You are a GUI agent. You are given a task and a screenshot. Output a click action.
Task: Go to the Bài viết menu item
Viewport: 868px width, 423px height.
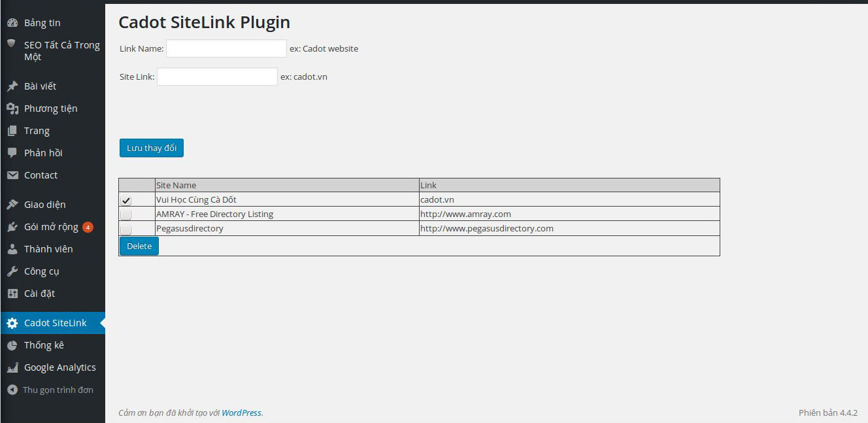click(x=52, y=86)
